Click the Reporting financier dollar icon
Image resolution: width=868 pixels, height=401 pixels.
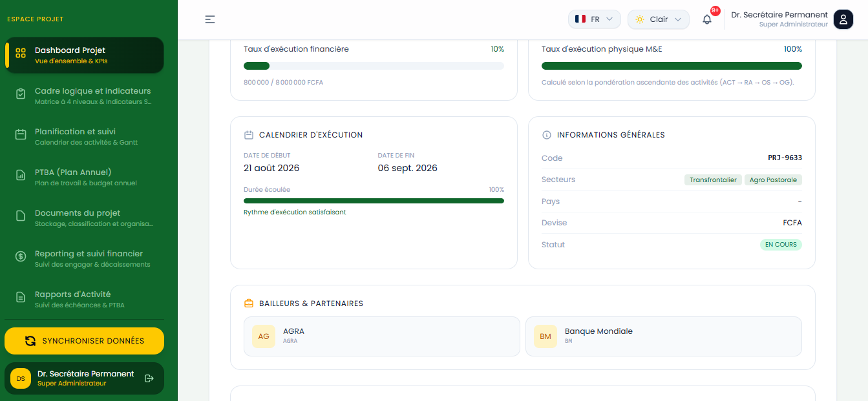21,256
